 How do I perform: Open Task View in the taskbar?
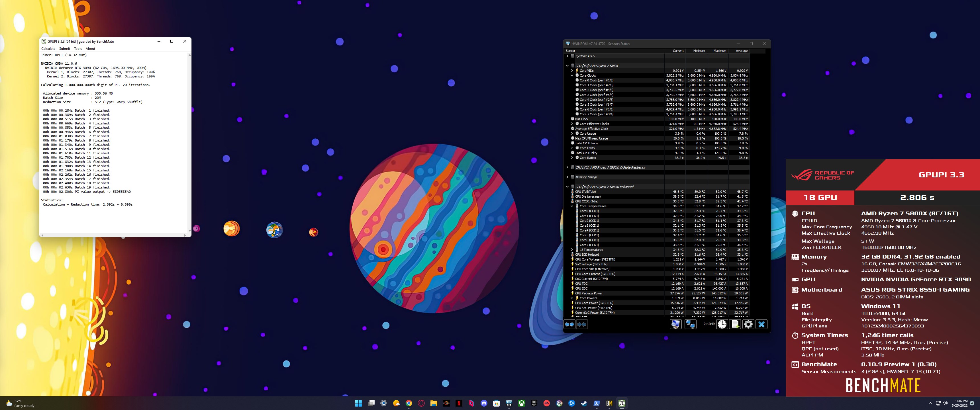pyautogui.click(x=371, y=403)
